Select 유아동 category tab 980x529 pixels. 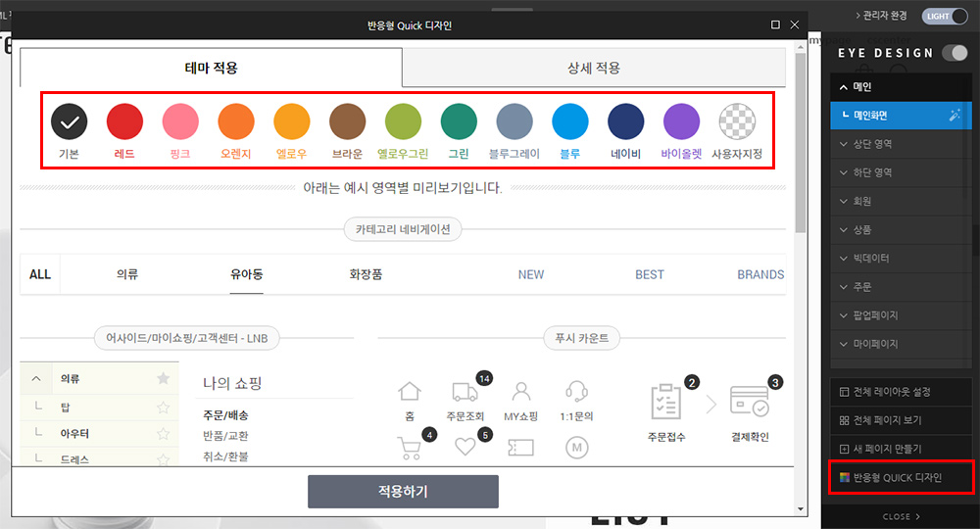pos(246,274)
